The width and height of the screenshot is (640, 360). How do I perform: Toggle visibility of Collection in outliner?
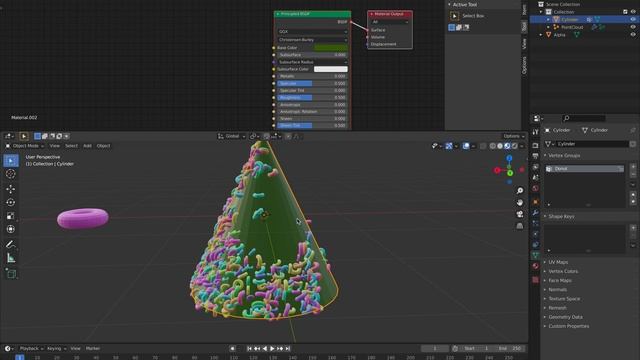(633, 12)
